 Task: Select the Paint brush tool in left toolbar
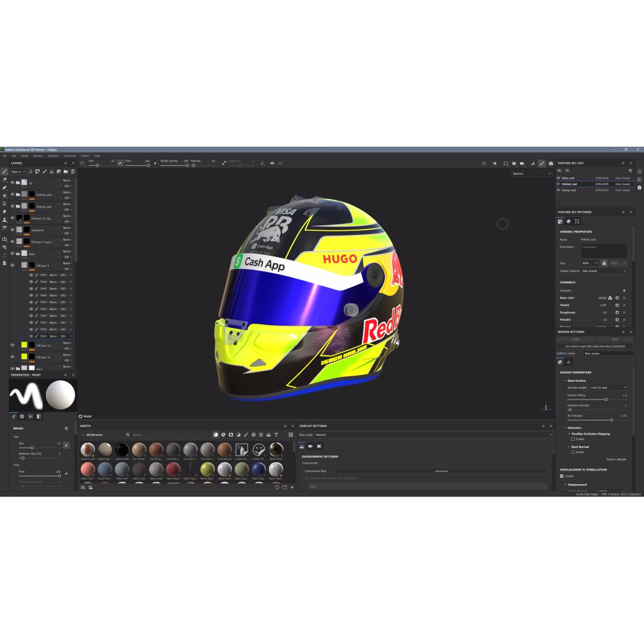tap(4, 172)
